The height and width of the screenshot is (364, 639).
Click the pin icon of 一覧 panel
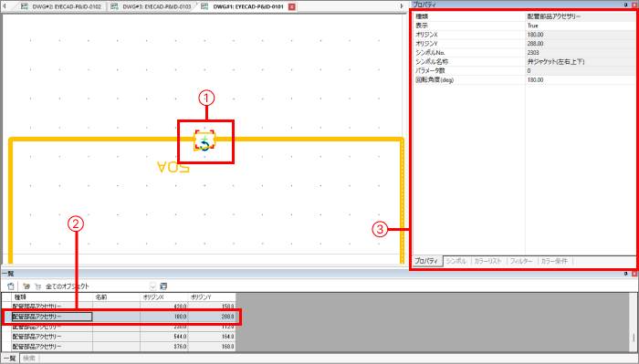click(626, 274)
